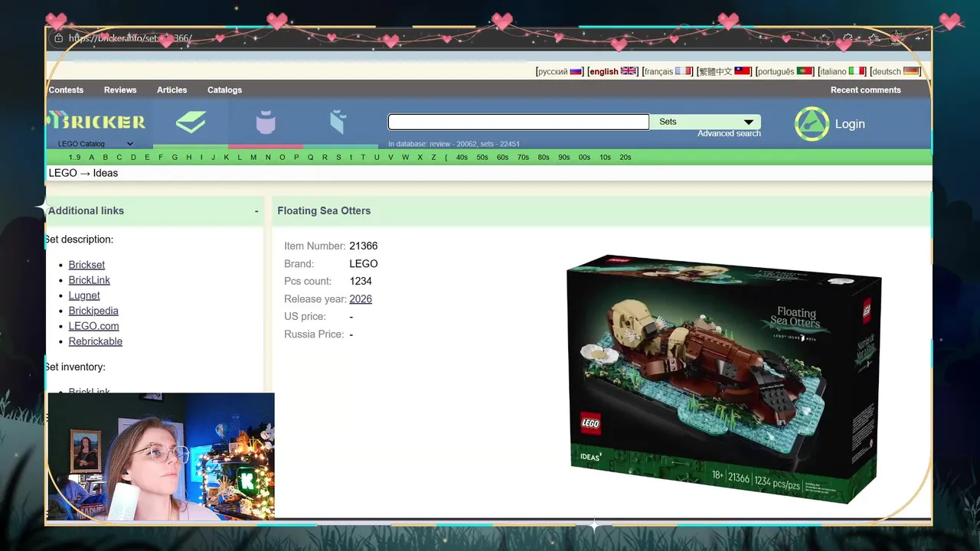Browse sets from the 80s

pyautogui.click(x=544, y=157)
